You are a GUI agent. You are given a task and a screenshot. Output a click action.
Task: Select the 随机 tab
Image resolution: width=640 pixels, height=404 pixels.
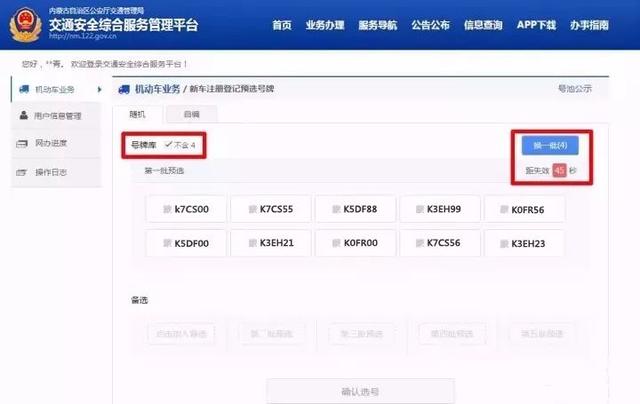(138, 114)
